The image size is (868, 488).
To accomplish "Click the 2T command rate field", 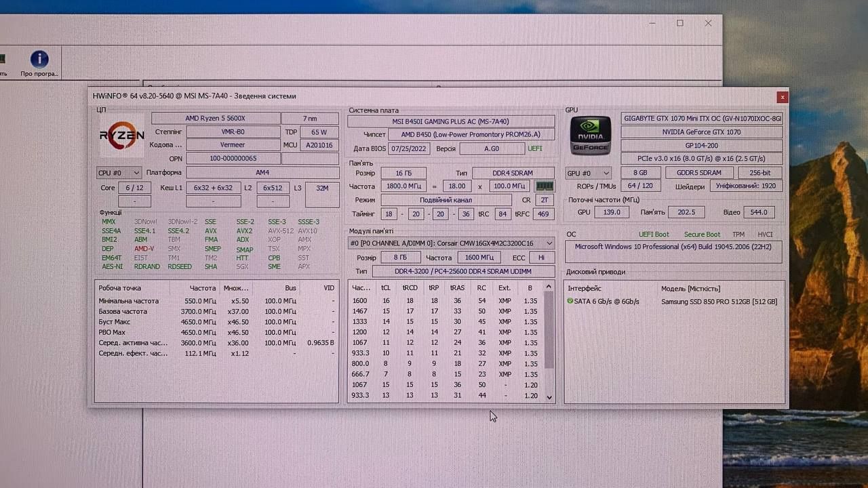I will click(545, 200).
